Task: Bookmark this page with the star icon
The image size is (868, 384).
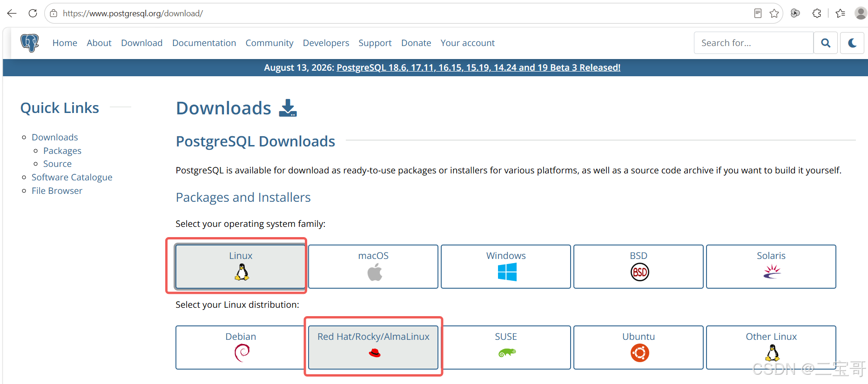Action: [x=774, y=13]
